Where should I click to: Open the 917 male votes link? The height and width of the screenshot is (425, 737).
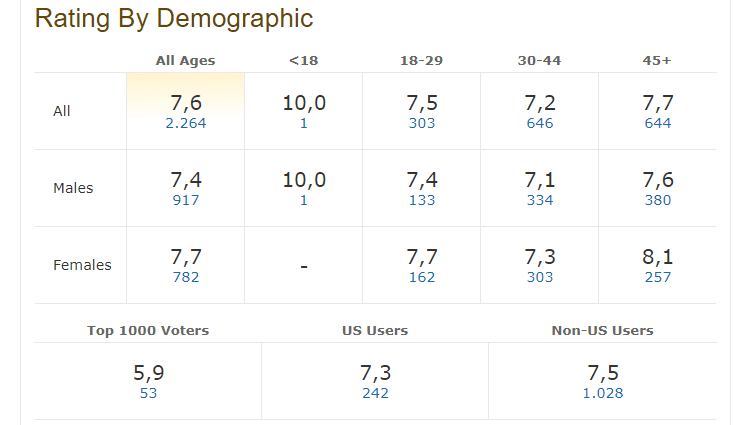pos(185,200)
